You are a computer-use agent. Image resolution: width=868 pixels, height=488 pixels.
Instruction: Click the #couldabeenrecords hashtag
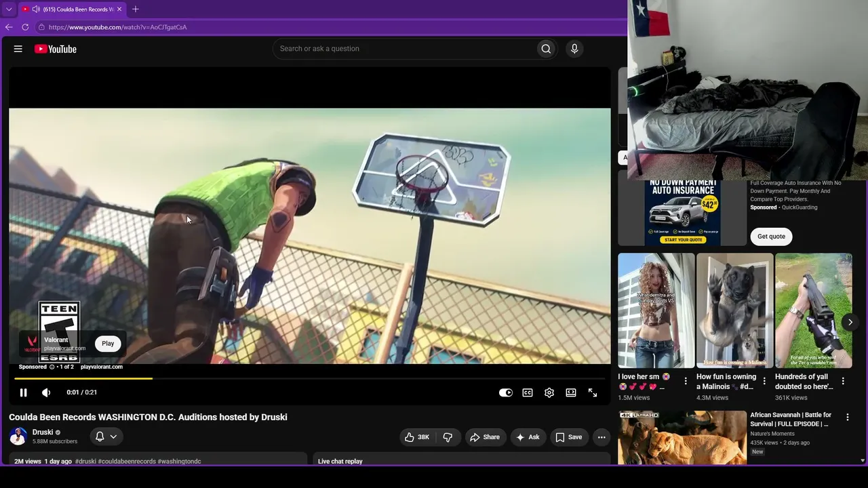click(x=127, y=462)
